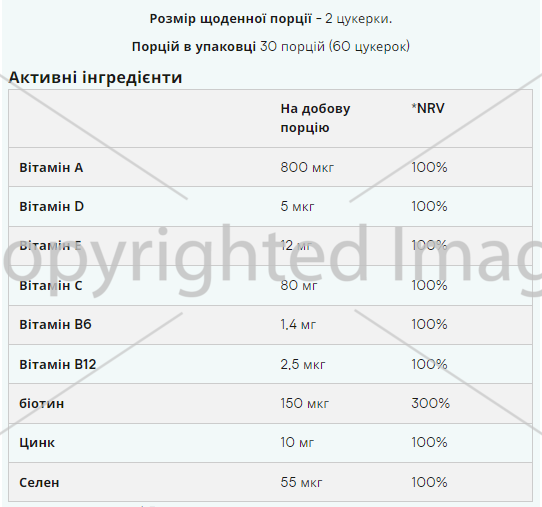Select the '10 мг' zinc amount
This screenshot has width=542, height=507.
[297, 442]
